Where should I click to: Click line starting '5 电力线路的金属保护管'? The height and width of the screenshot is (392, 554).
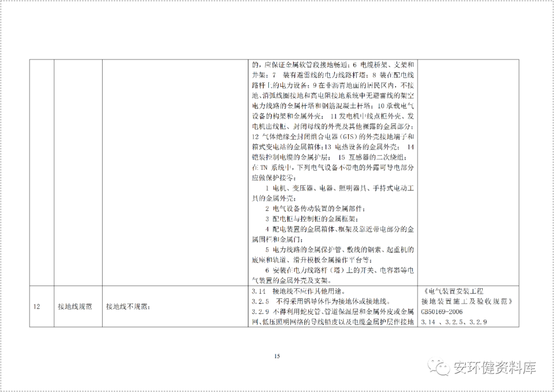click(x=340, y=249)
